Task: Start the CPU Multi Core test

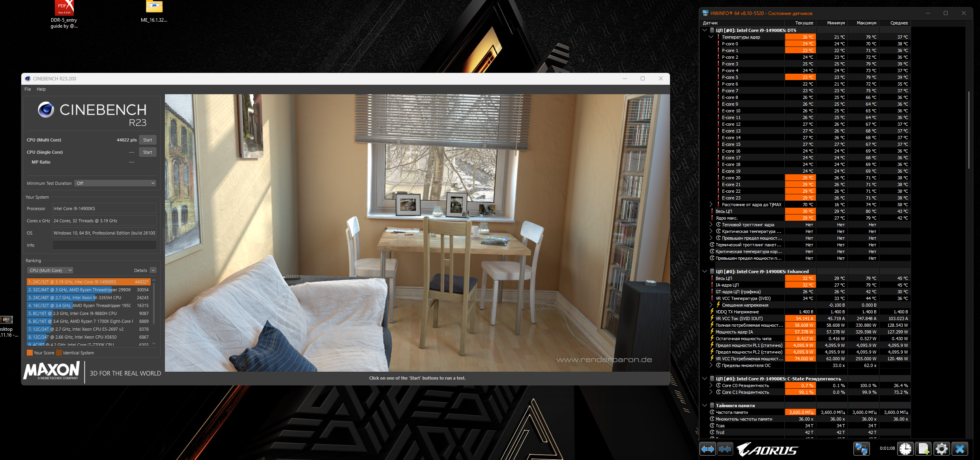Action: 148,140
